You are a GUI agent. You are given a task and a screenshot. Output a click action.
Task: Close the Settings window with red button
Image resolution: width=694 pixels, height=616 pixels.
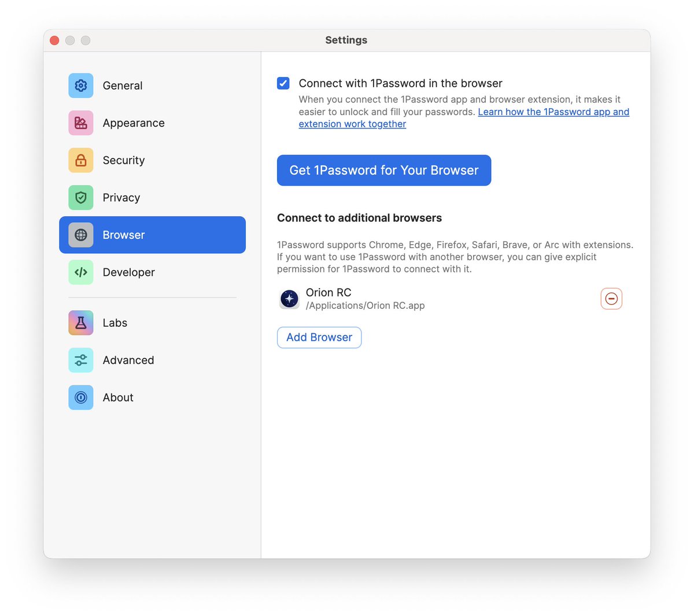coord(54,40)
